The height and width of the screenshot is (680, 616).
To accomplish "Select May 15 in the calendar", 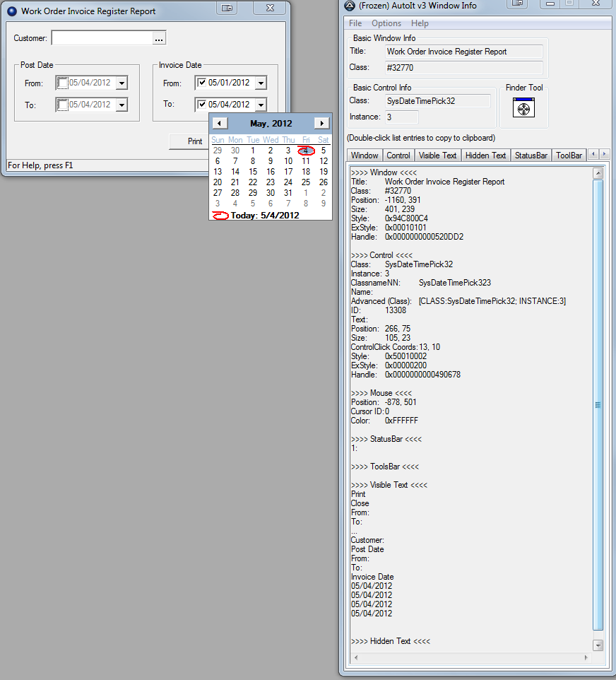I will (253, 172).
